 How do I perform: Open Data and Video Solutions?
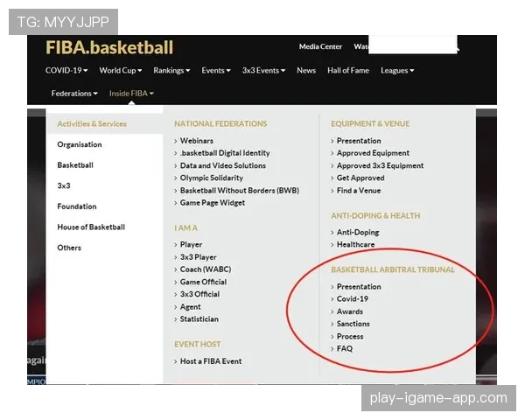pos(222,165)
